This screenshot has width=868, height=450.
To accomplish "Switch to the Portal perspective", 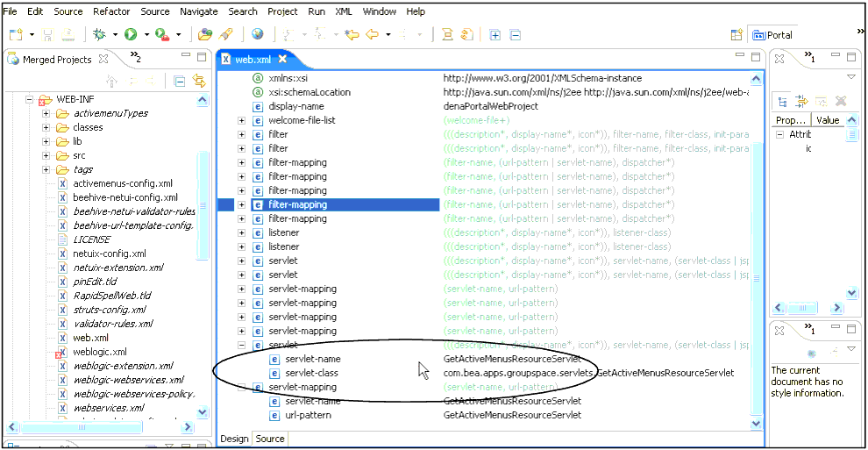I will click(x=772, y=35).
